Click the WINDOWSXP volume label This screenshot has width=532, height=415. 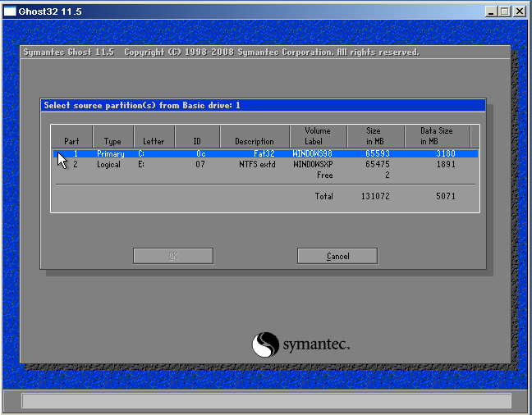(x=313, y=164)
